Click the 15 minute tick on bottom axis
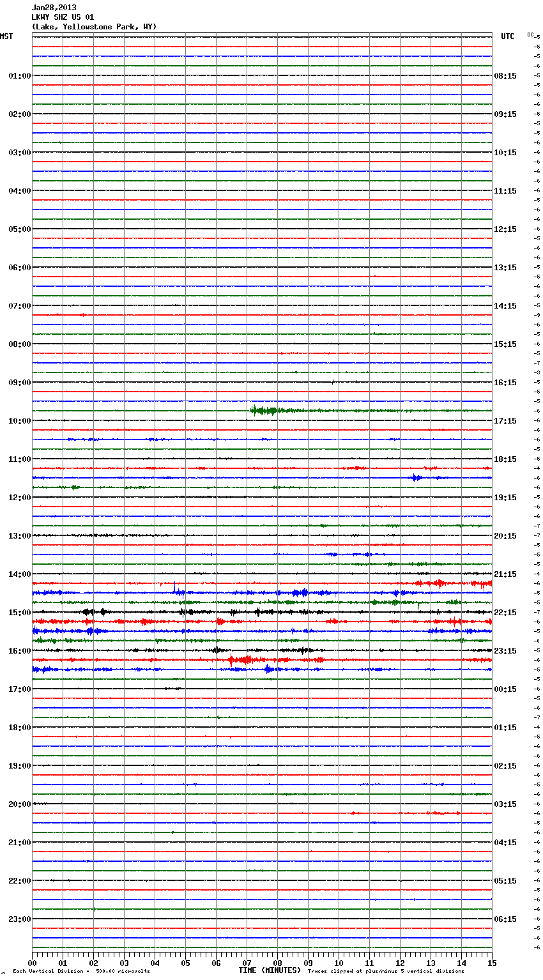This screenshot has width=543, height=980. [x=491, y=963]
